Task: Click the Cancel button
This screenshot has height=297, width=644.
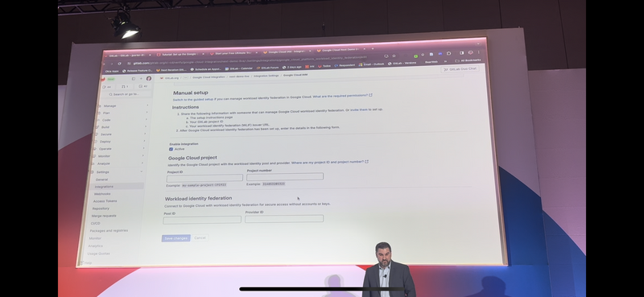Action: coord(200,238)
